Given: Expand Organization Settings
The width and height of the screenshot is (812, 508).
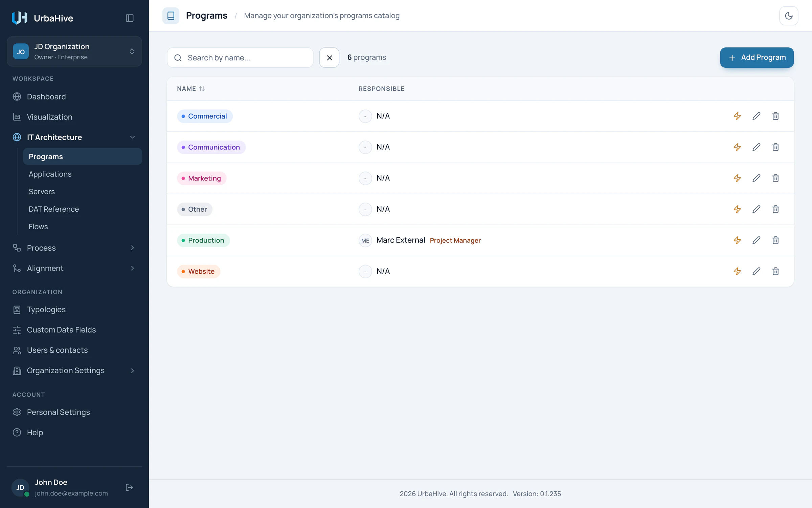Looking at the screenshot, I should pyautogui.click(x=74, y=371).
